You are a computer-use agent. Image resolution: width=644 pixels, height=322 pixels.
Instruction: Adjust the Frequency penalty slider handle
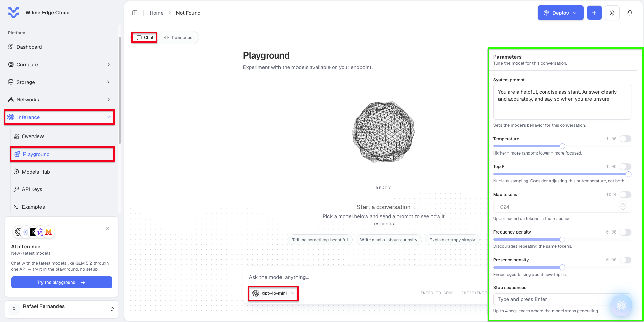562,239
